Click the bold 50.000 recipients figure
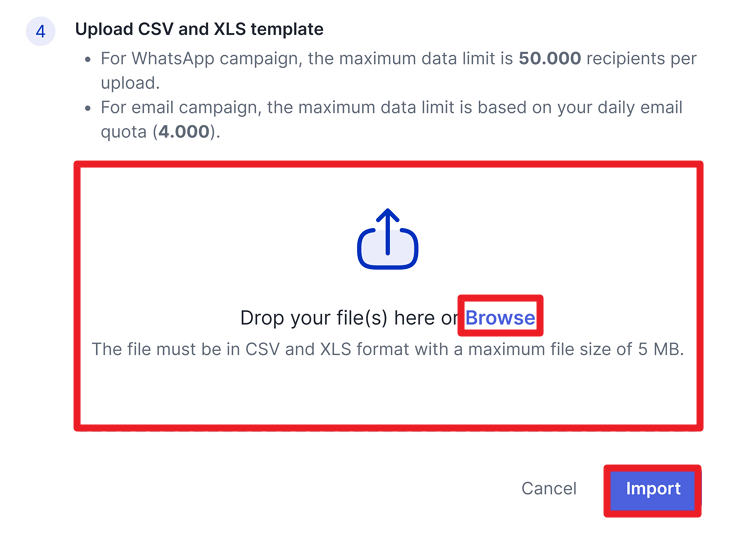The height and width of the screenshot is (537, 754). point(550,59)
